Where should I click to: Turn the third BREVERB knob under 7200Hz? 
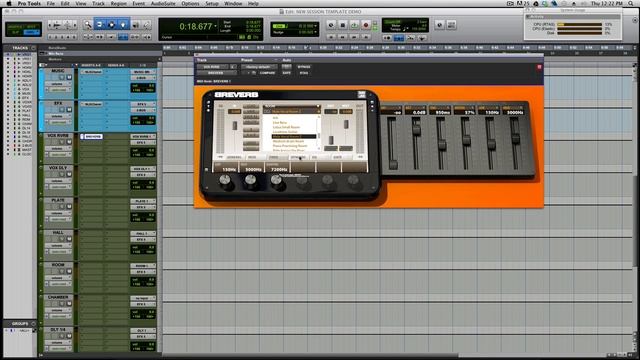coord(276,181)
